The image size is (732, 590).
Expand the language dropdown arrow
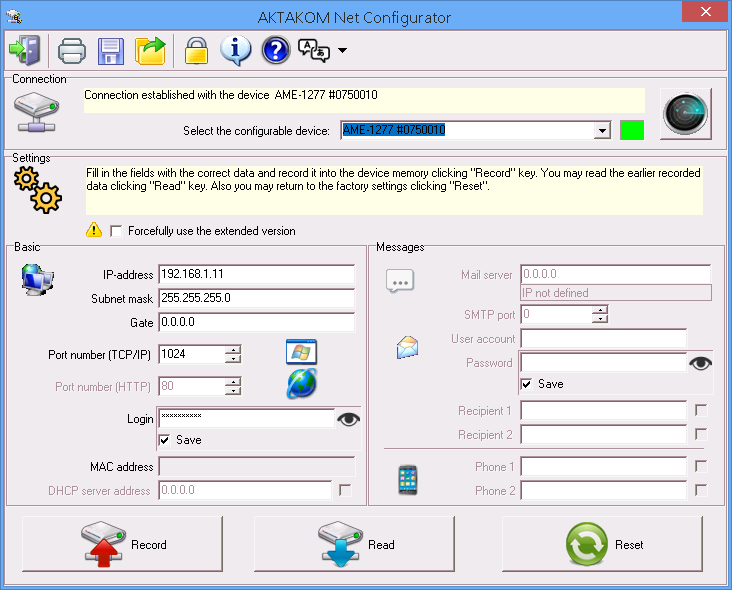[x=343, y=50]
